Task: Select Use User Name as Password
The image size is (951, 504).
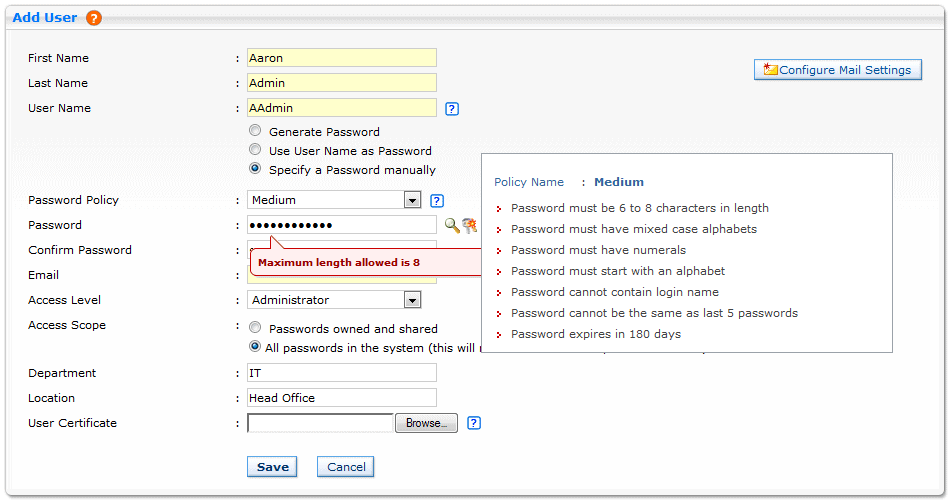Action: pyautogui.click(x=255, y=149)
